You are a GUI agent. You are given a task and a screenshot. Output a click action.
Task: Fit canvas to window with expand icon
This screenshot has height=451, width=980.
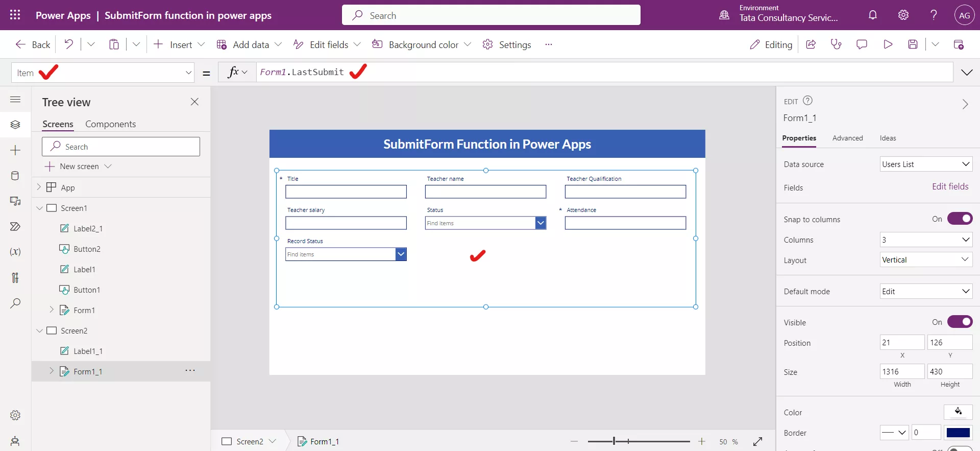pyautogui.click(x=758, y=441)
